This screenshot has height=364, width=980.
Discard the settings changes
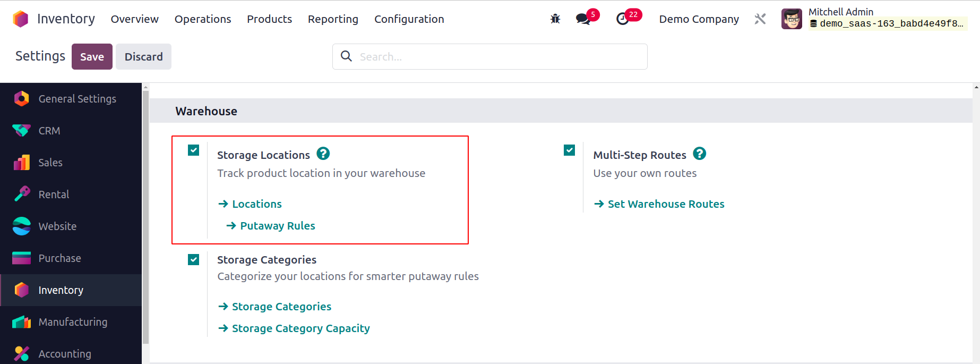[x=143, y=56]
